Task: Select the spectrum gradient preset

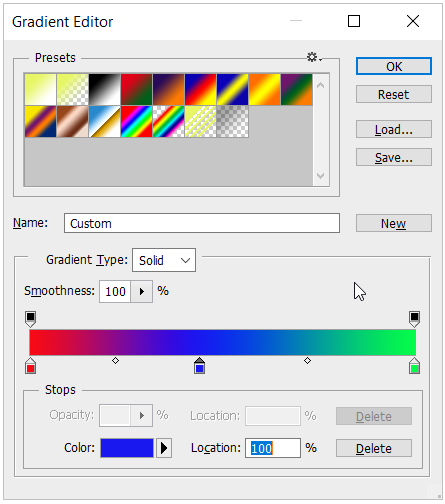Action: tap(137, 121)
